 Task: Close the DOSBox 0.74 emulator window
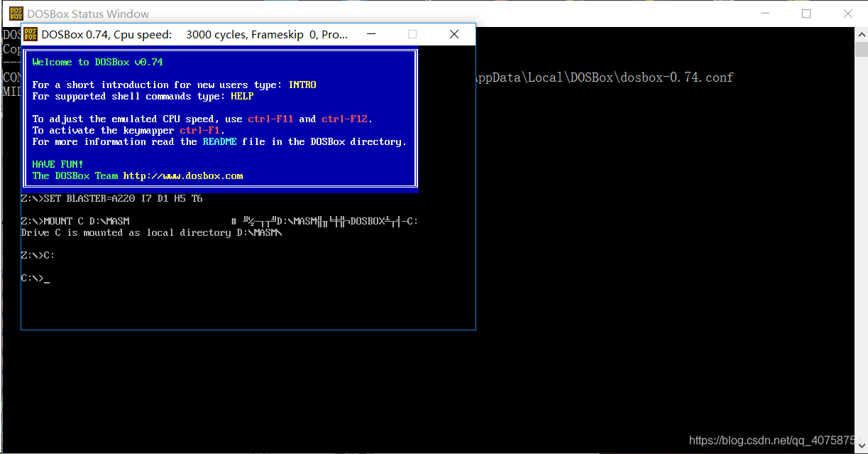click(454, 34)
